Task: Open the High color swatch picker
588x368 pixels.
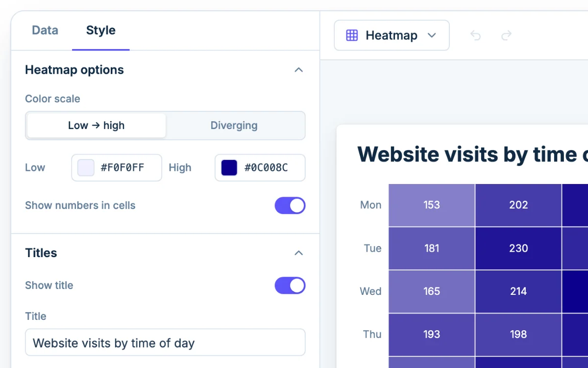Action: click(229, 168)
